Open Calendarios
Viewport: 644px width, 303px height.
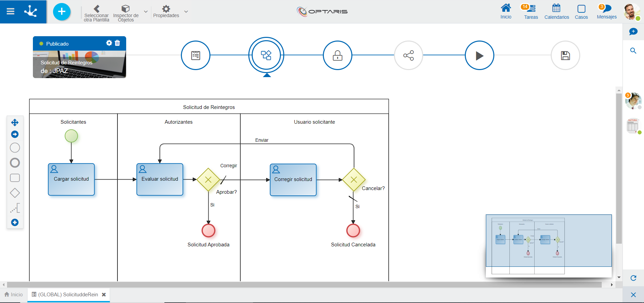[x=556, y=11]
